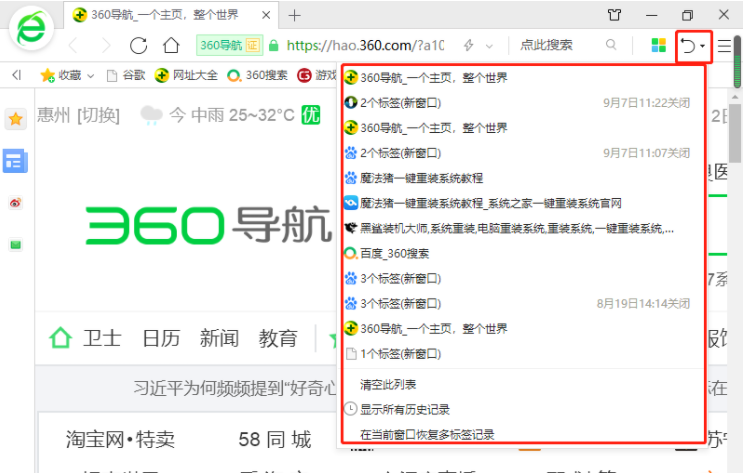
Task: Open a new tab with plus button
Action: coord(294,15)
